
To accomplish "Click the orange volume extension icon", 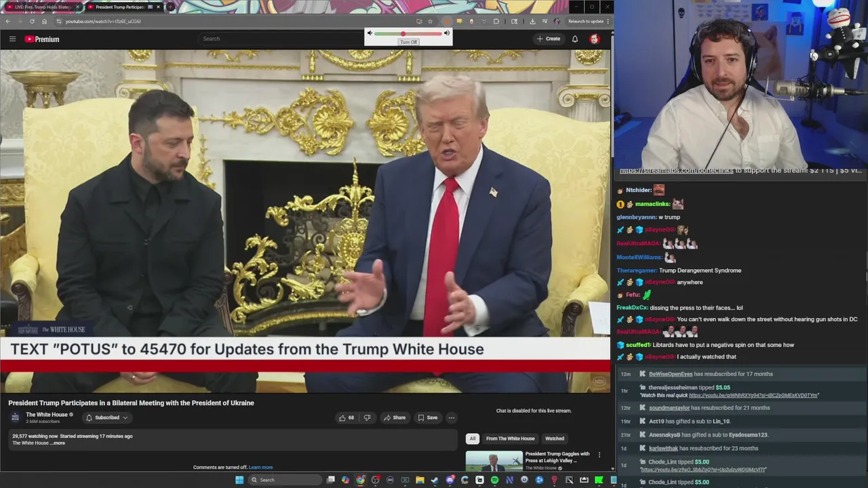I will (447, 21).
